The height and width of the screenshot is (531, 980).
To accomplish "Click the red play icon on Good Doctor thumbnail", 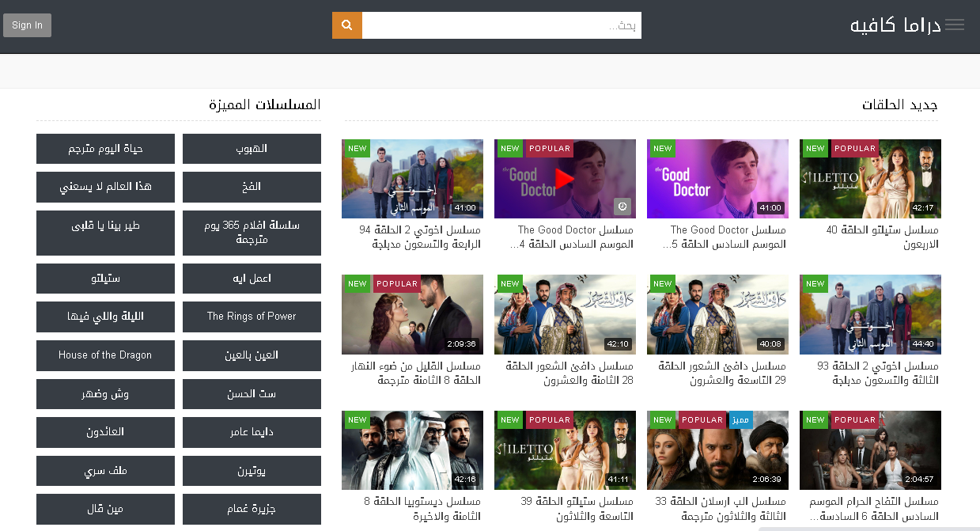I will tap(565, 179).
